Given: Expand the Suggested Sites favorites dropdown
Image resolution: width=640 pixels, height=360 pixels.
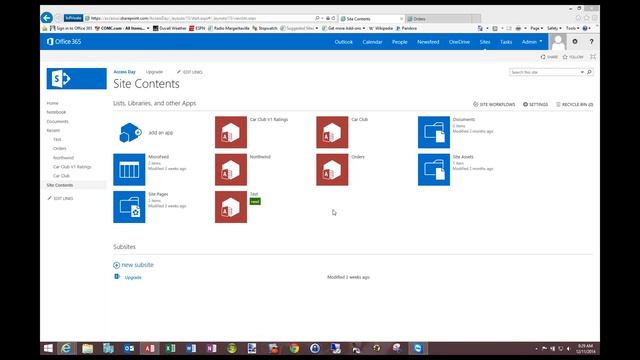Looking at the screenshot, I should pyautogui.click(x=317, y=28).
